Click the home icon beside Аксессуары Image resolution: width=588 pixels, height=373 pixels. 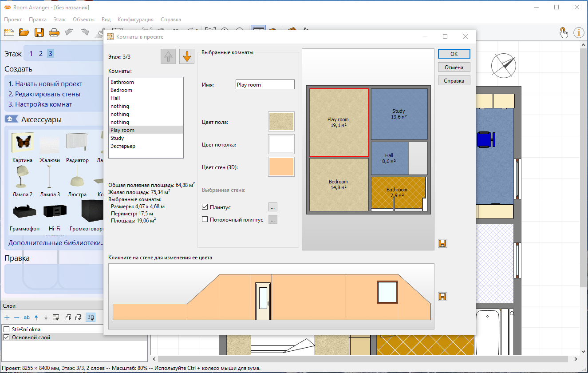10,119
